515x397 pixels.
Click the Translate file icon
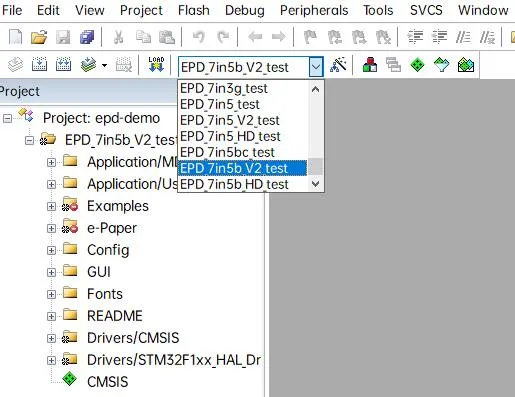[15, 64]
